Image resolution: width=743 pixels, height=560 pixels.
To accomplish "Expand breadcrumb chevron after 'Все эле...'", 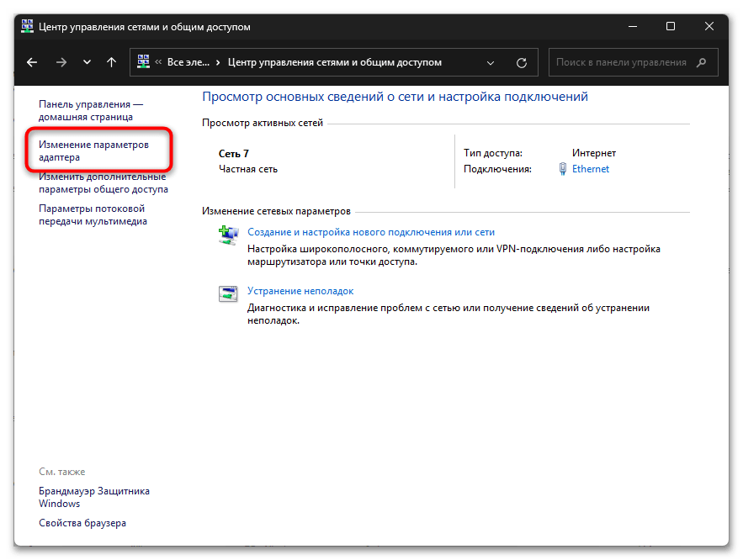I will point(218,62).
